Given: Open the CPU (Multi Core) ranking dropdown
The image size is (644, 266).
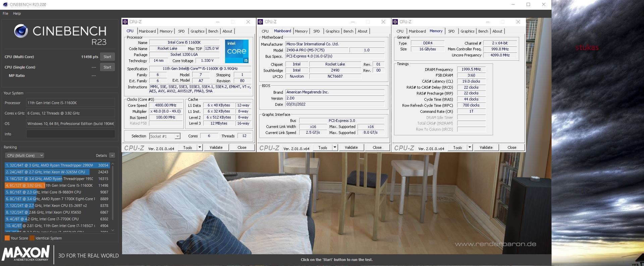Looking at the screenshot, I should point(24,156).
